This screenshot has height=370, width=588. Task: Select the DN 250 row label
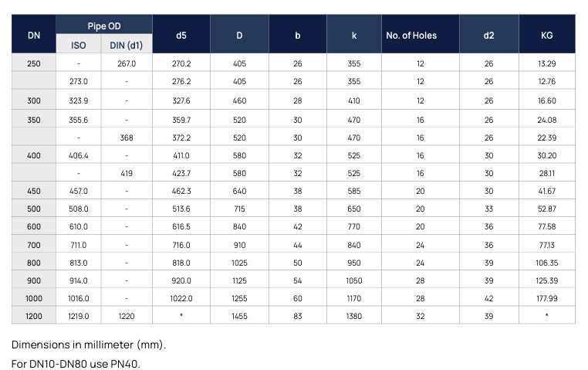tap(34, 63)
